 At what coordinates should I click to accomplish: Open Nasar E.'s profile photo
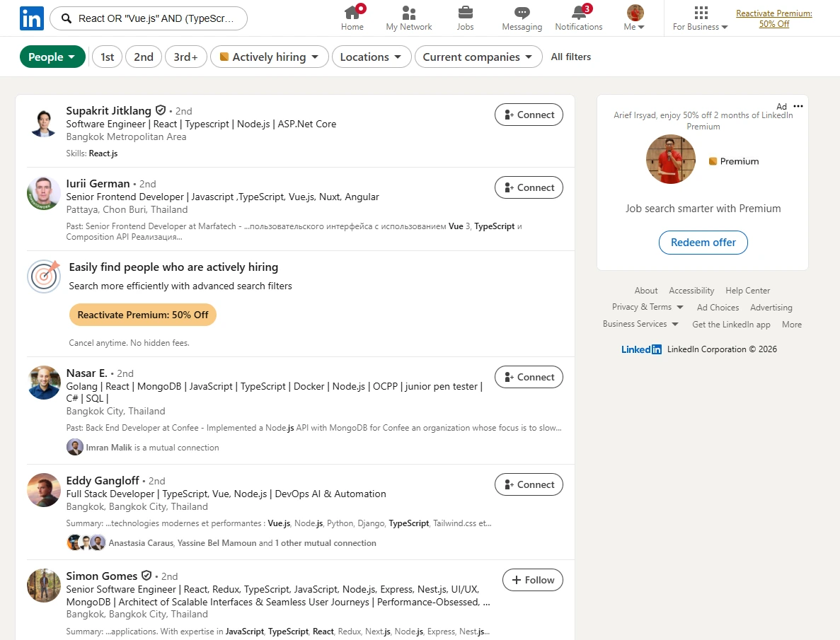click(44, 383)
